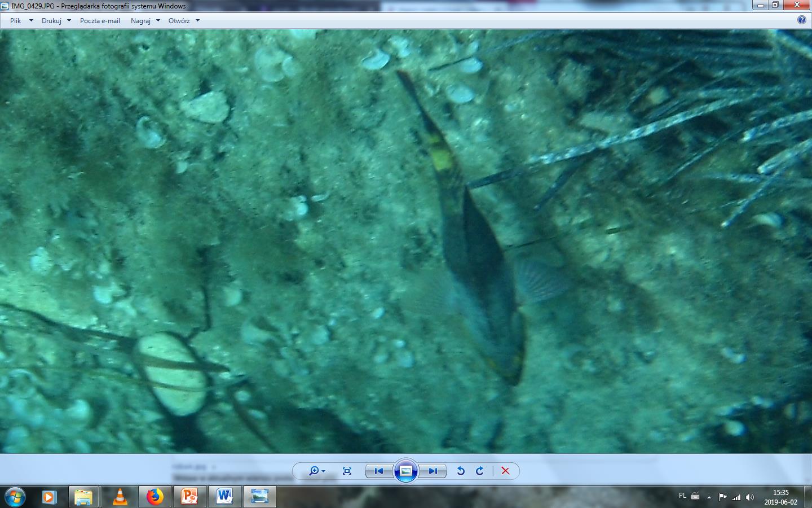Screen dimensions: 812x508
Task: Launch Firefox from the taskbar
Action: coord(155,497)
